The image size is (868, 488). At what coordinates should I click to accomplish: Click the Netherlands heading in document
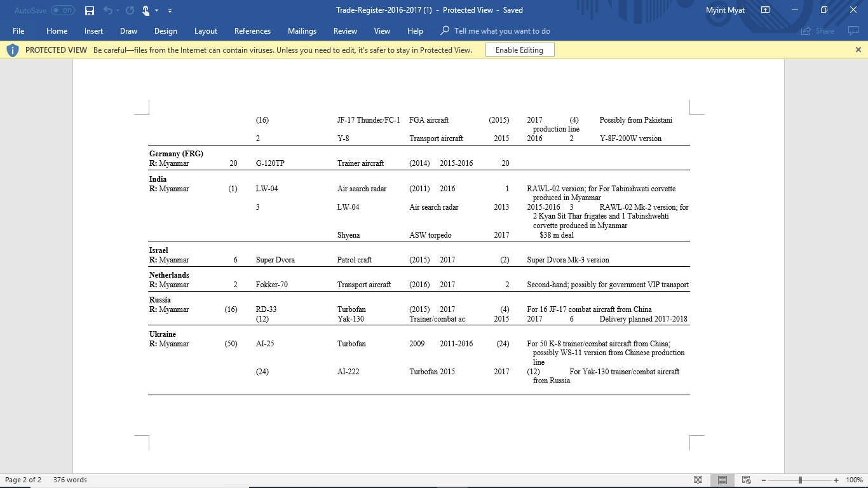tap(169, 275)
